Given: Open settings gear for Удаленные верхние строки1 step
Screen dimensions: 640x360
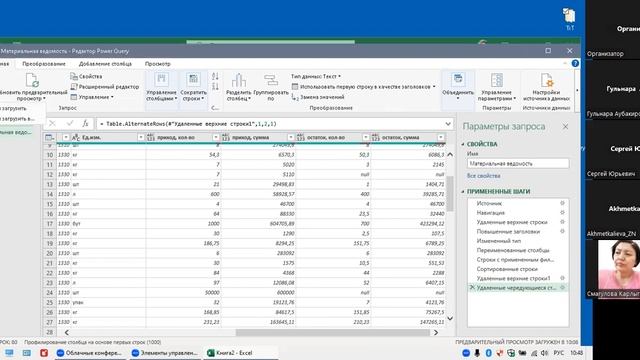Looking at the screenshot, I should [x=562, y=278].
